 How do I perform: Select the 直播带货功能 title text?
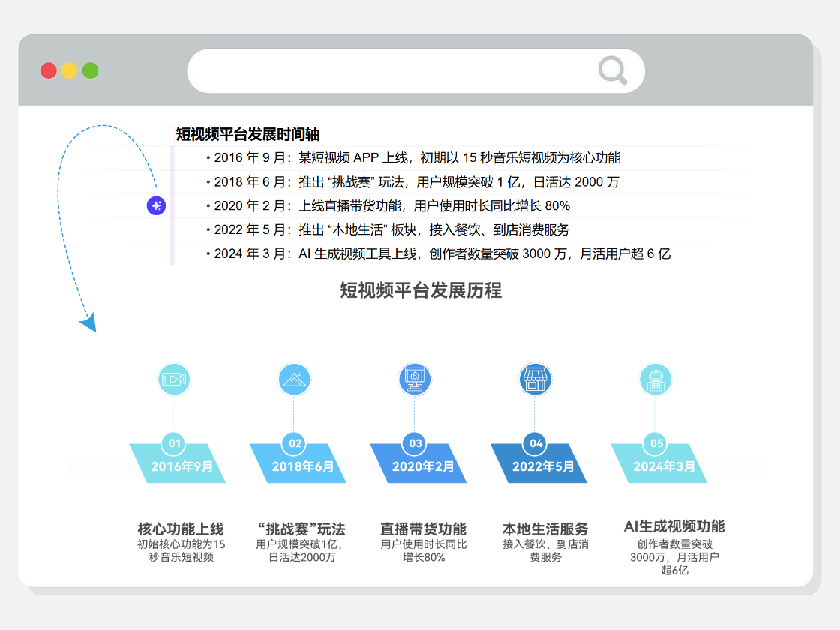point(423,529)
